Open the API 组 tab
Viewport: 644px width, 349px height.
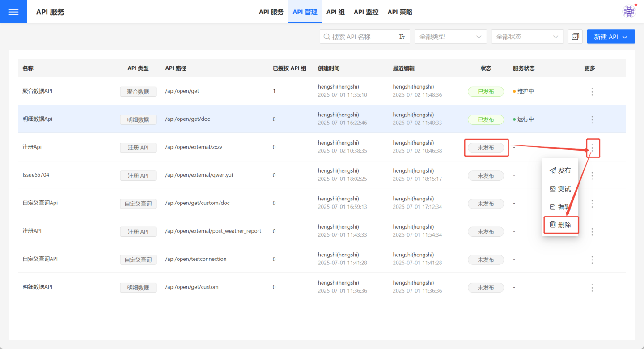pyautogui.click(x=335, y=12)
